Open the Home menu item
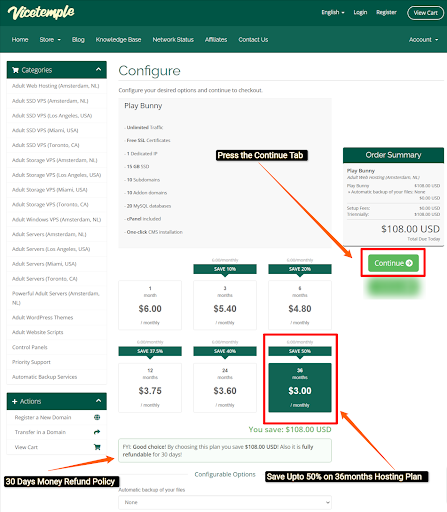 (20, 39)
